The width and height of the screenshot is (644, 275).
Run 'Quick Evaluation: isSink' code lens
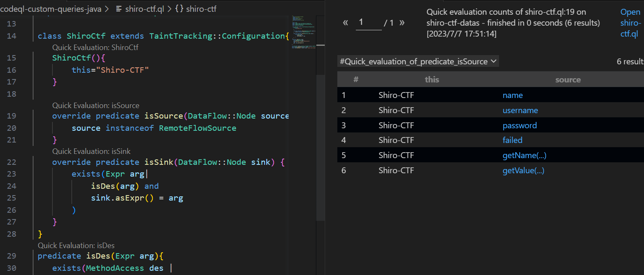(91, 151)
